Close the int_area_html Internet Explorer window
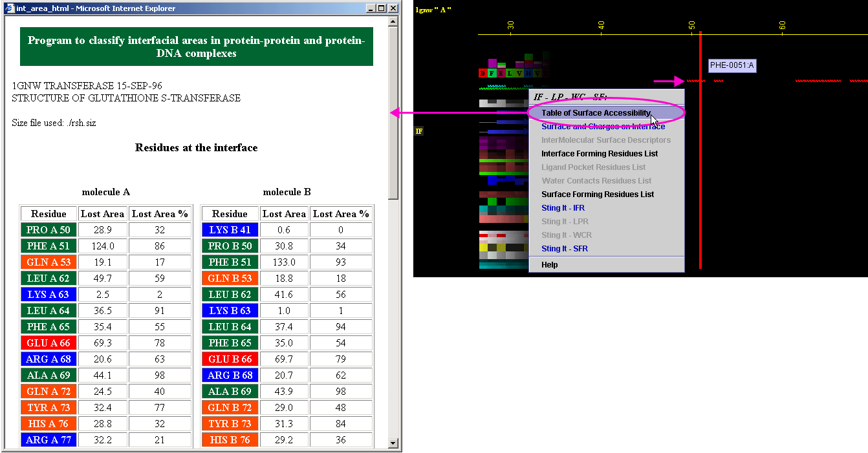This screenshot has width=868, height=453. 392,8
